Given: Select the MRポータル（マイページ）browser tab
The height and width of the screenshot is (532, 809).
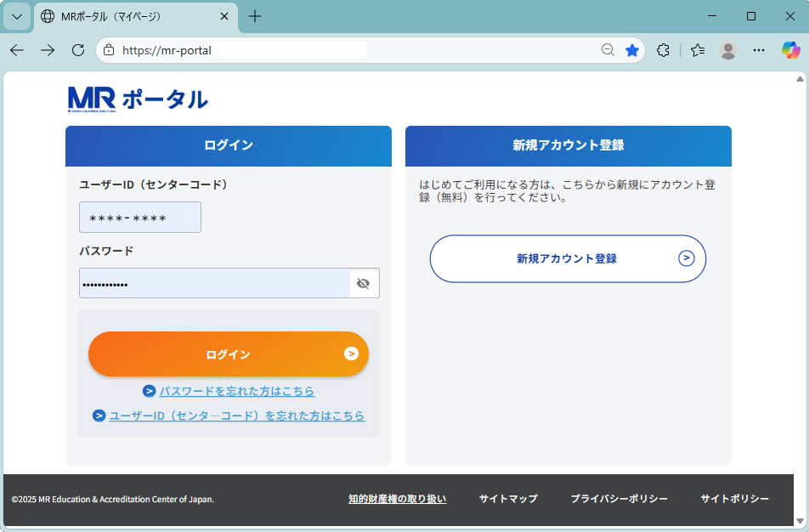Looking at the screenshot, I should point(127,16).
